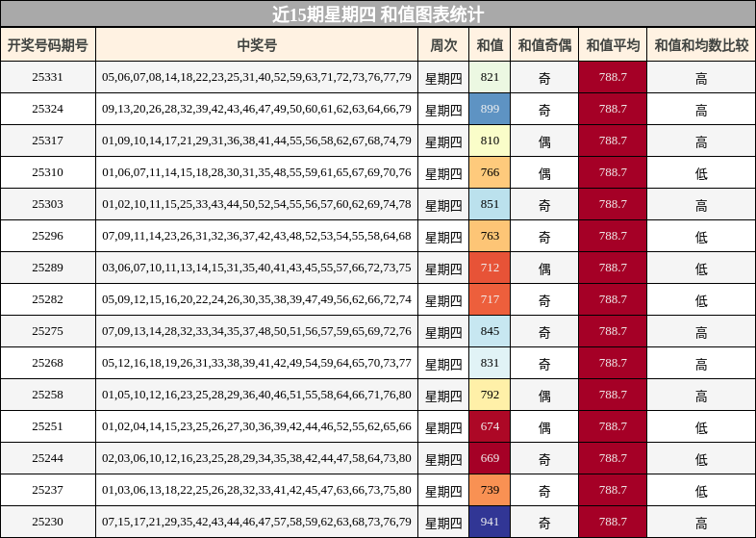
Task: Click winning numbers starting 07,09,11,14,23
Action: pyautogui.click(x=257, y=236)
